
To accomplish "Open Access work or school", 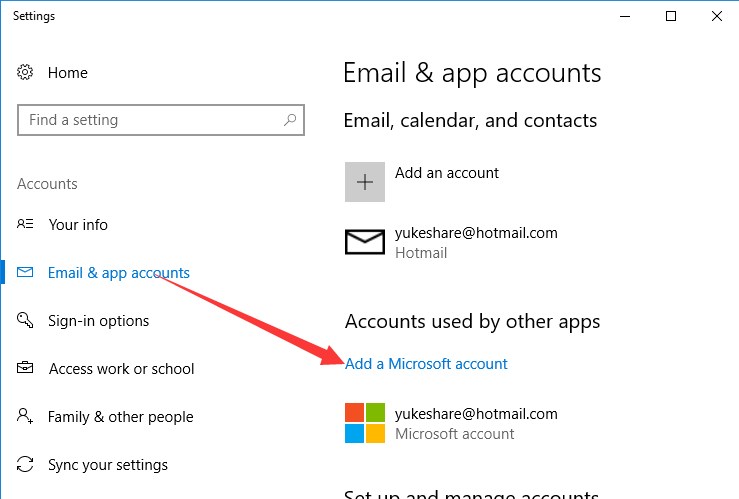I will pos(122,368).
